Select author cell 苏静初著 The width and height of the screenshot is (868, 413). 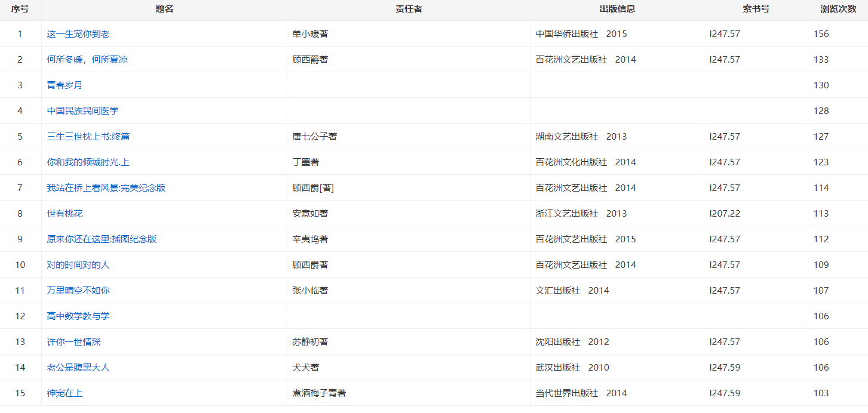310,342
